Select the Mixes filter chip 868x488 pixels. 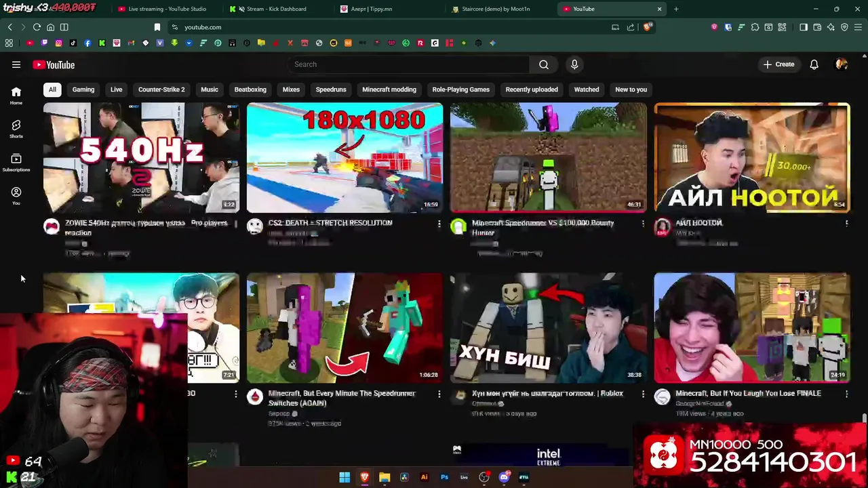291,89
